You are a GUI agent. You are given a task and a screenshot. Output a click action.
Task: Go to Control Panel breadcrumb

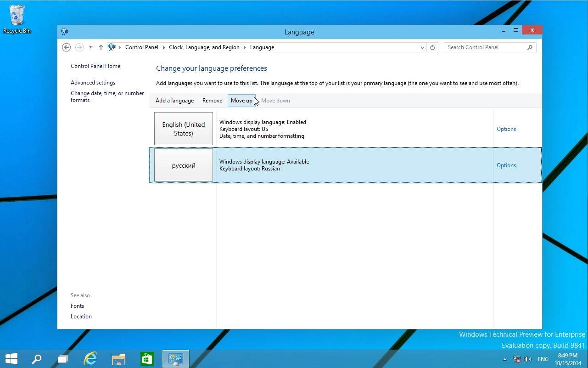pyautogui.click(x=142, y=47)
